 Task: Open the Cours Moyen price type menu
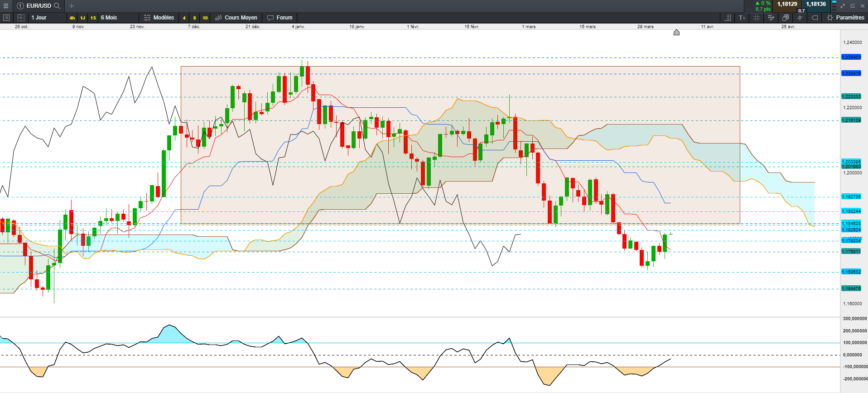click(x=236, y=18)
